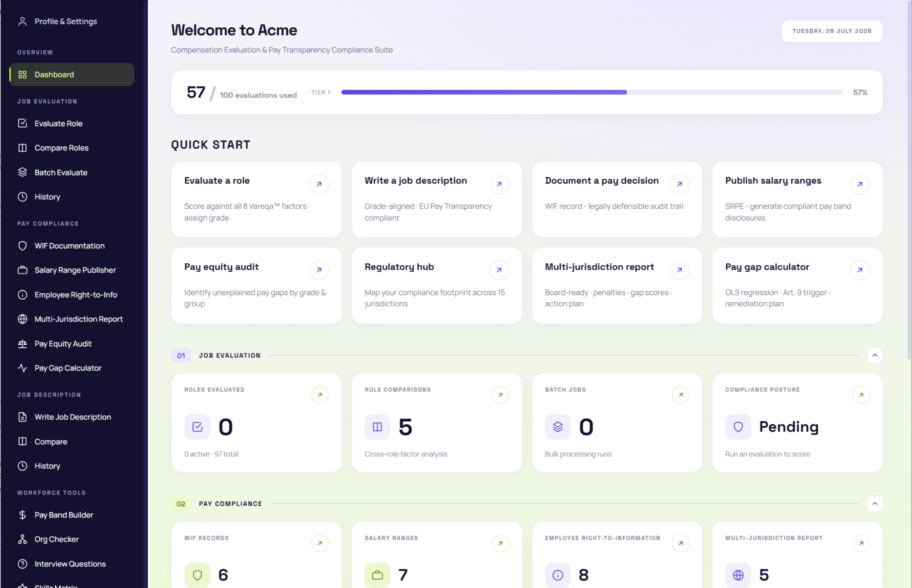The height and width of the screenshot is (588, 912).
Task: Open arrow on WIF Records stat card
Action: pos(320,543)
